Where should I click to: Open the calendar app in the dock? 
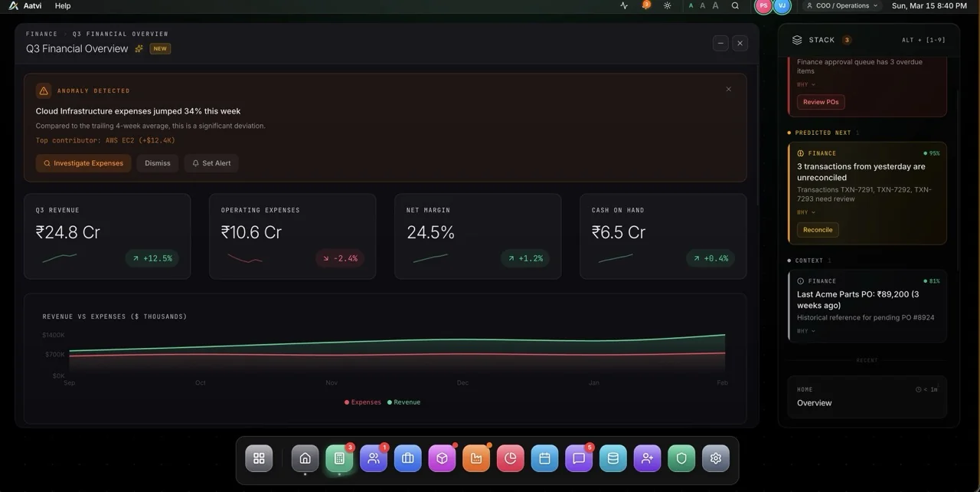544,458
